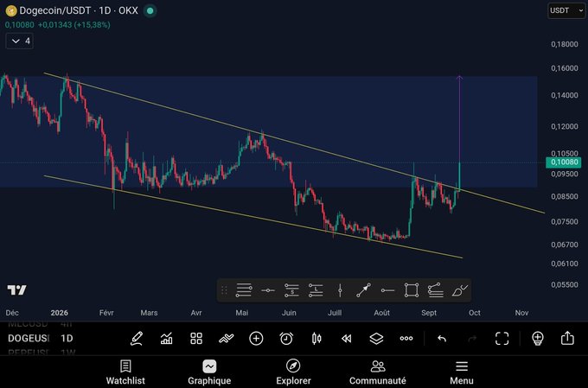Undo the last action
This screenshot has height=388, width=588.
(x=442, y=339)
